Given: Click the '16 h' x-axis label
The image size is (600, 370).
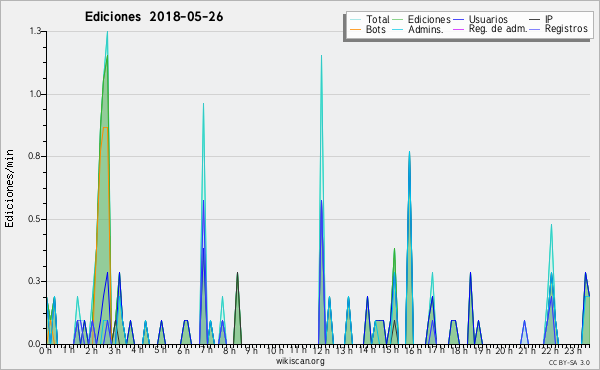Looking at the screenshot, I should [413, 350].
